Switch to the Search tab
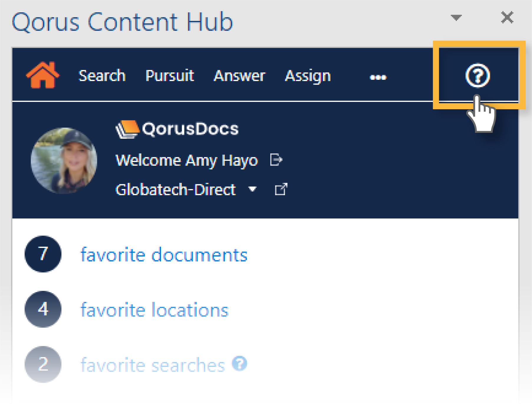The height and width of the screenshot is (404, 532). [102, 76]
